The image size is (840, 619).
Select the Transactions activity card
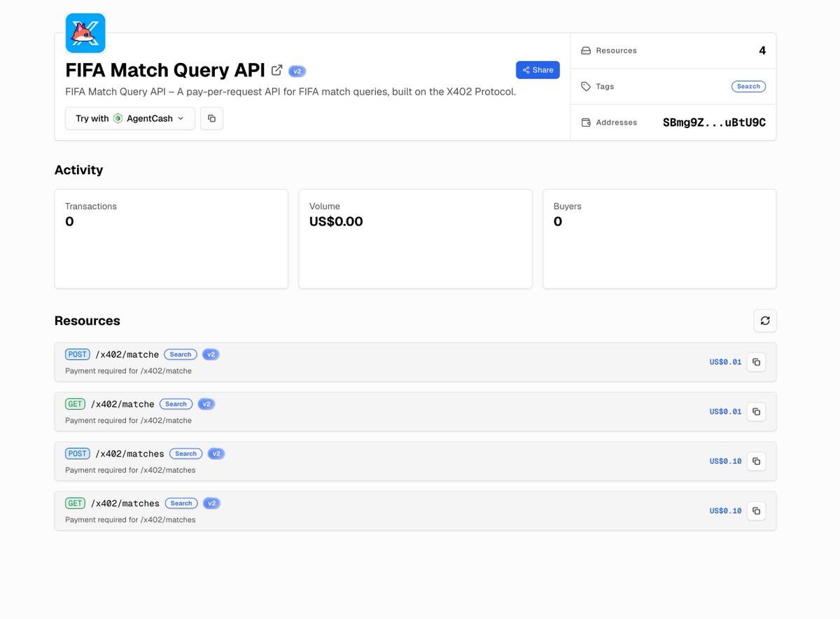[x=171, y=239]
